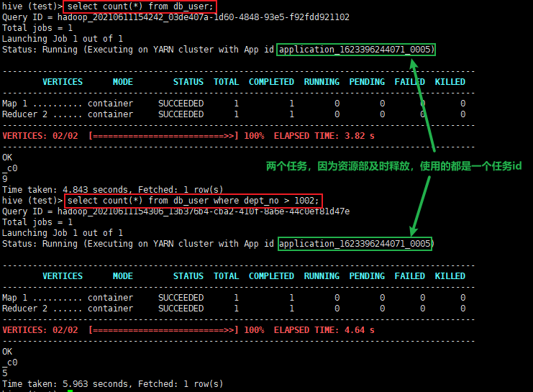The height and width of the screenshot is (392, 533).
Task: Click 'FAILED' header in the 4.64 s table
Action: point(409,275)
